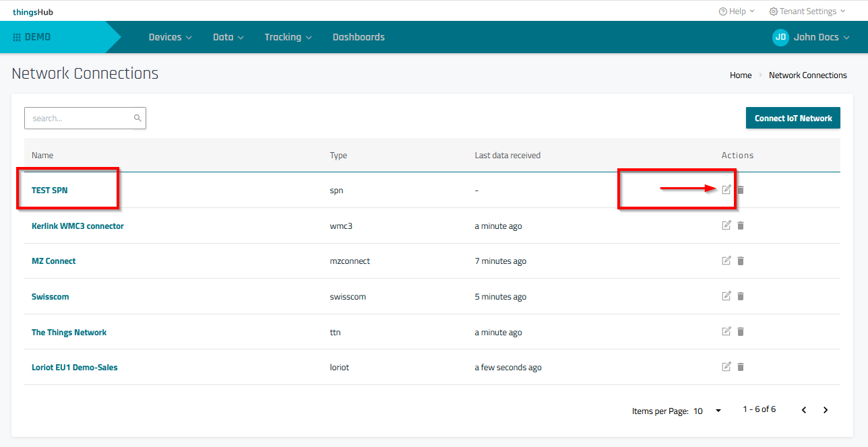Expand the Data menu

[228, 37]
